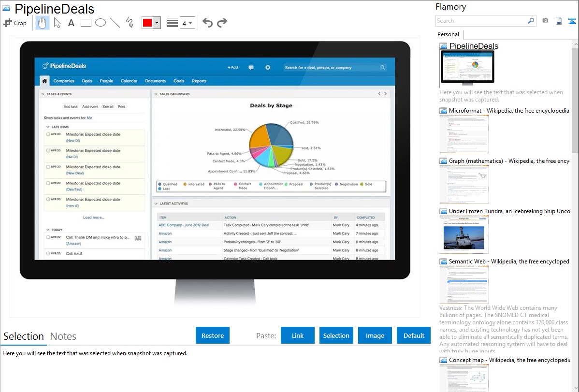Click the 'Microformat - Wikipedia' snapshot title
The image size is (579, 392).
[x=509, y=111]
